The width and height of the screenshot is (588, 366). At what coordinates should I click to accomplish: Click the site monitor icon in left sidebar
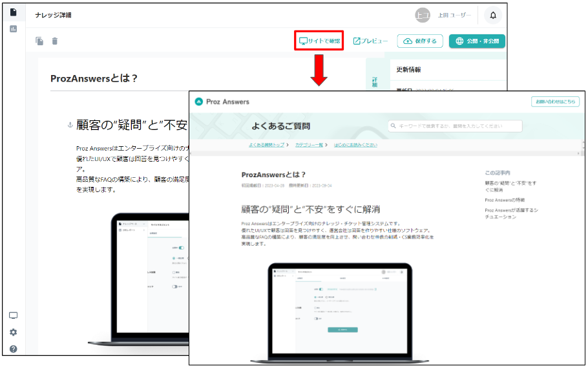(13, 316)
